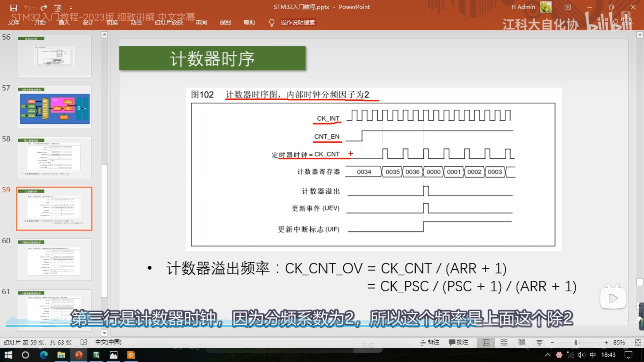Click the Redo arrow icon
The image size is (644, 362).
[x=44, y=8]
